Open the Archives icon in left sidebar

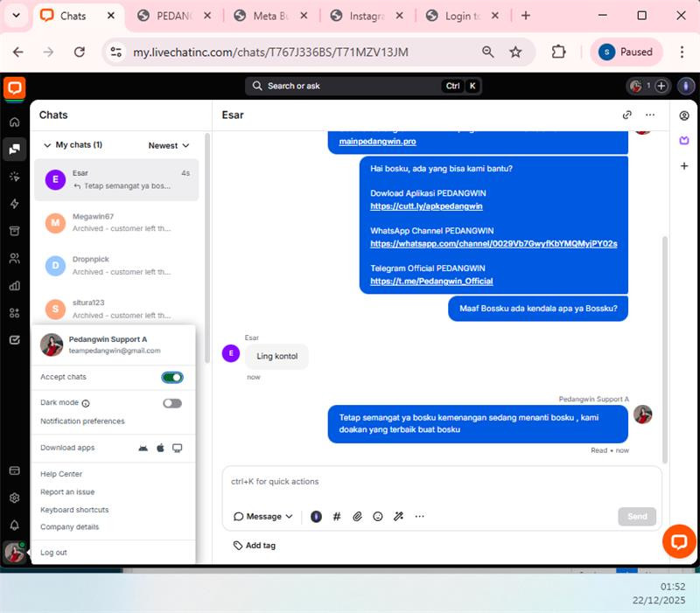tap(14, 231)
